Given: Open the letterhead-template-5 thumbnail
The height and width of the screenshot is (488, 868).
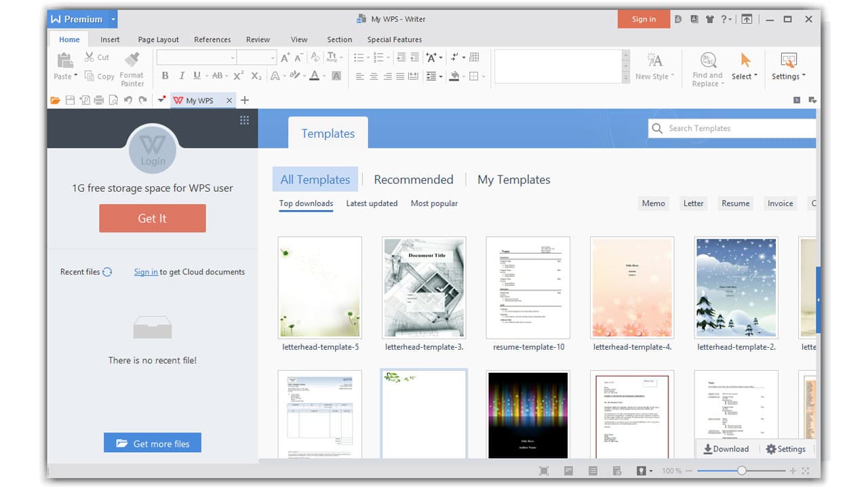Looking at the screenshot, I should 319,287.
